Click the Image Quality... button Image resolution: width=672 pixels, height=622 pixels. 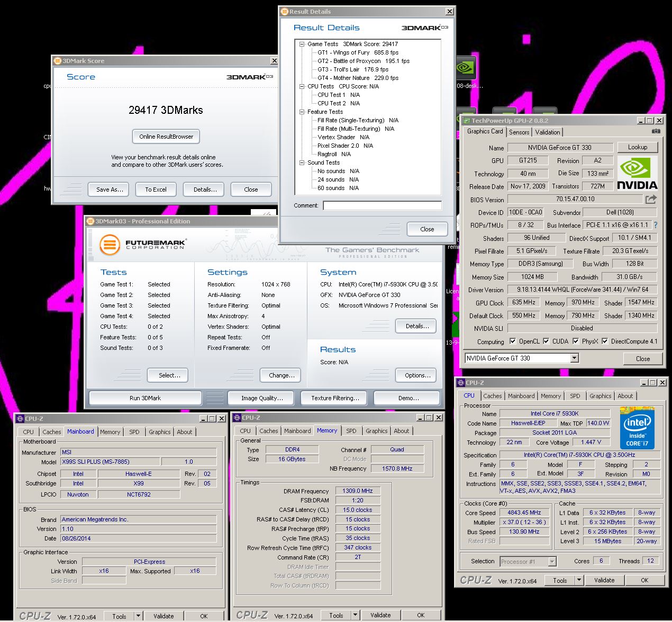[262, 398]
